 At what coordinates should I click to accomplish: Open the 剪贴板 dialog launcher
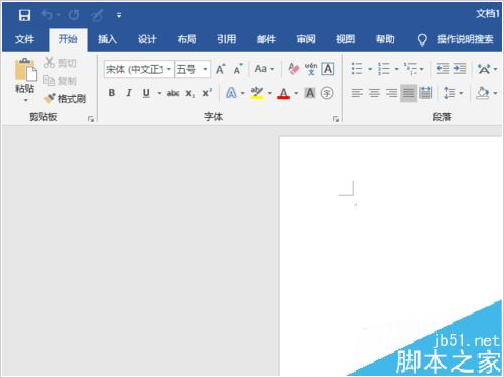tap(91, 119)
